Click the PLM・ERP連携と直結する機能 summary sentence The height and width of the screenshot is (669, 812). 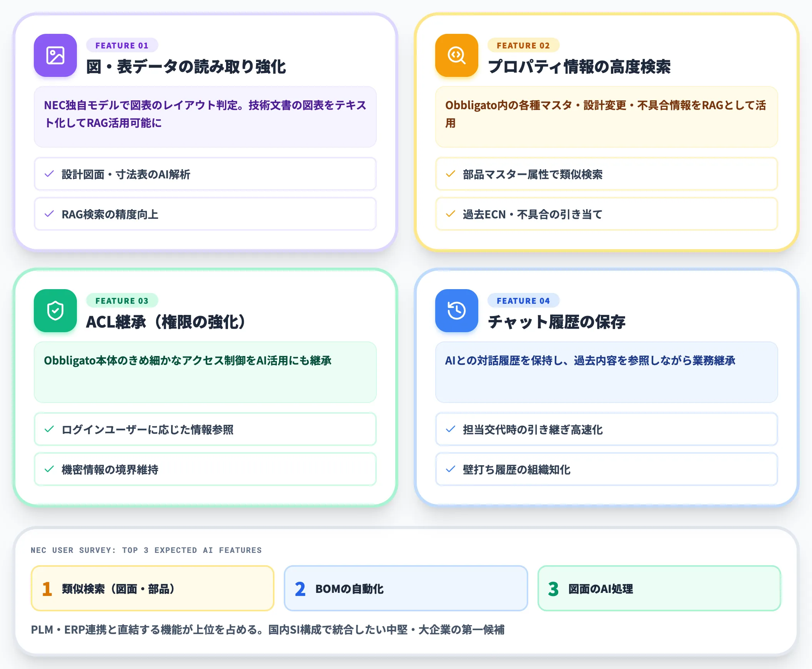[x=268, y=630]
